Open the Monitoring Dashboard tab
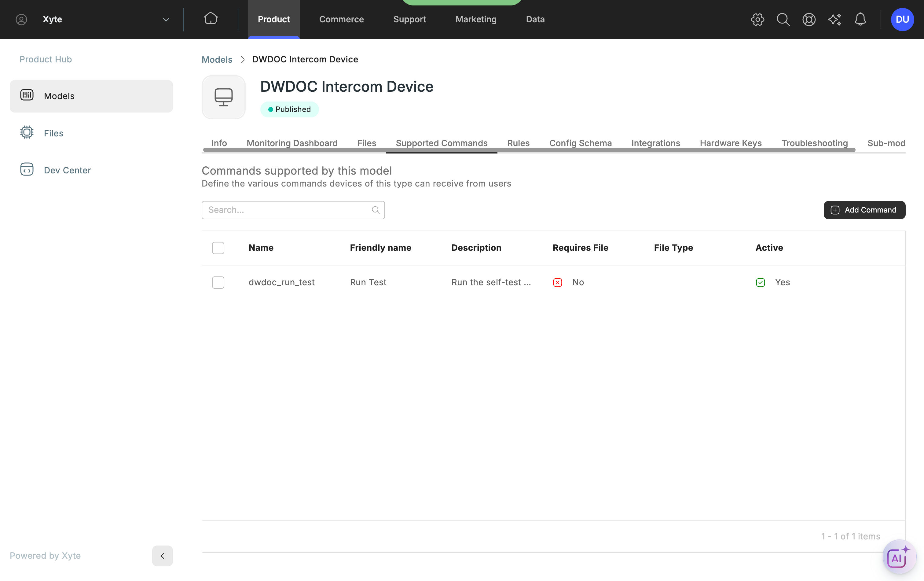Viewport: 924px width, 581px height. pyautogui.click(x=292, y=143)
